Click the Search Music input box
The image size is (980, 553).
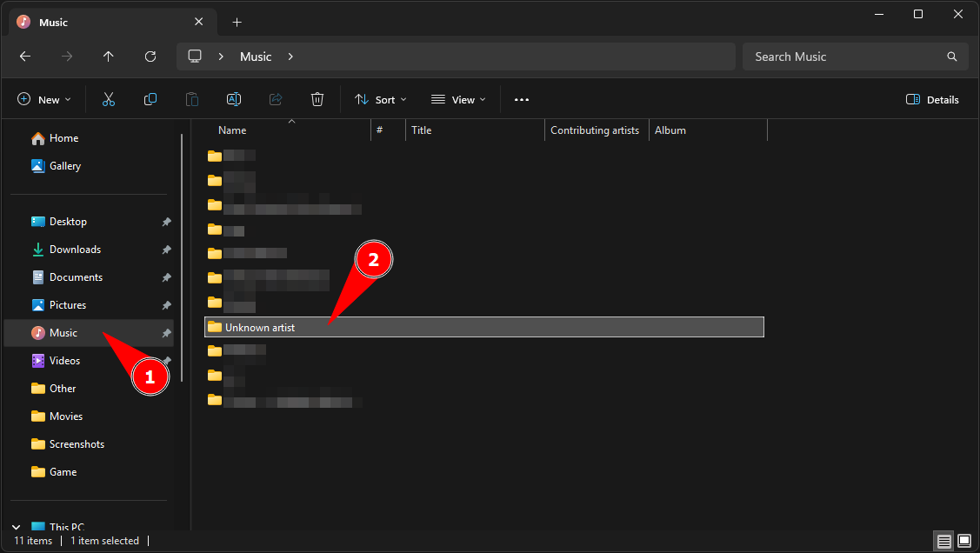[x=843, y=57]
